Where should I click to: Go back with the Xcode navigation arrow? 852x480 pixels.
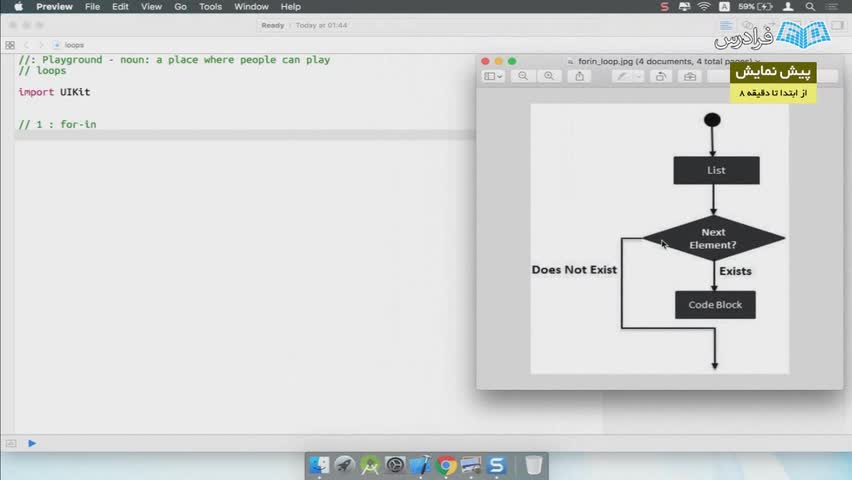(26, 45)
